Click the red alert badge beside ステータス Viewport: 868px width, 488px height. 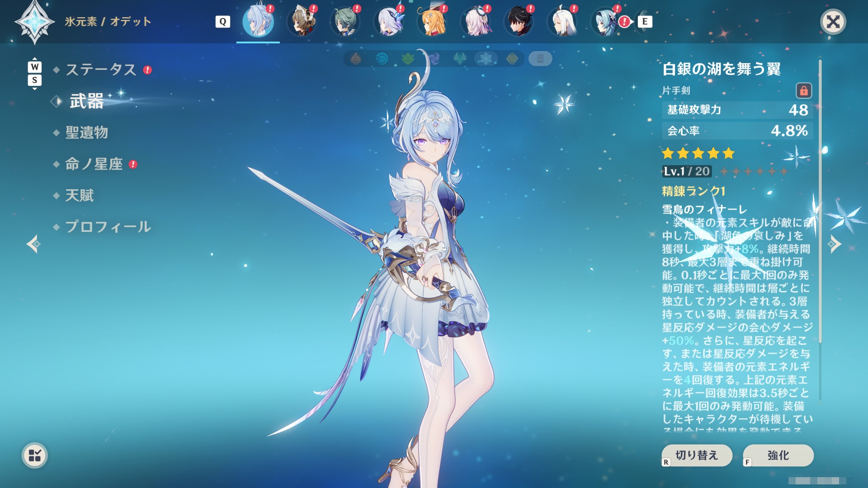coord(147,70)
